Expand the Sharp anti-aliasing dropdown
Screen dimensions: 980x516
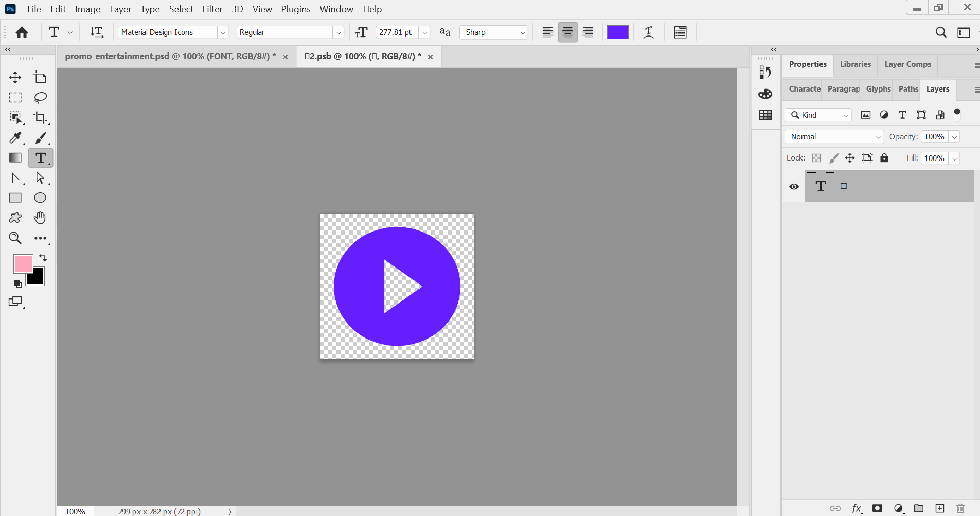pos(522,32)
